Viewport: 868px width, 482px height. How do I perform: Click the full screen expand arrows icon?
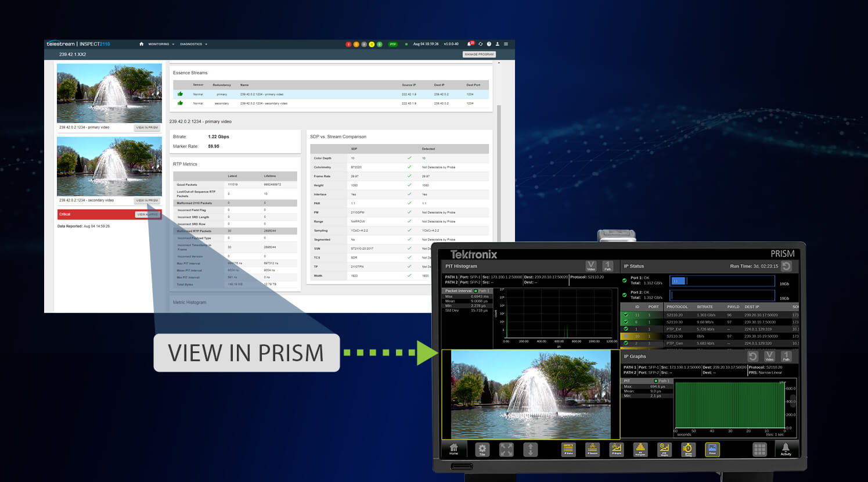[506, 449]
